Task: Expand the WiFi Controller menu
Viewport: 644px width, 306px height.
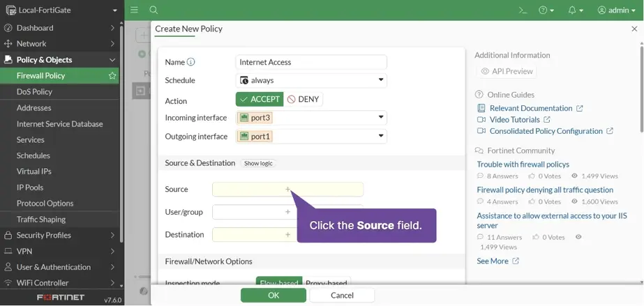Action: pyautogui.click(x=59, y=283)
